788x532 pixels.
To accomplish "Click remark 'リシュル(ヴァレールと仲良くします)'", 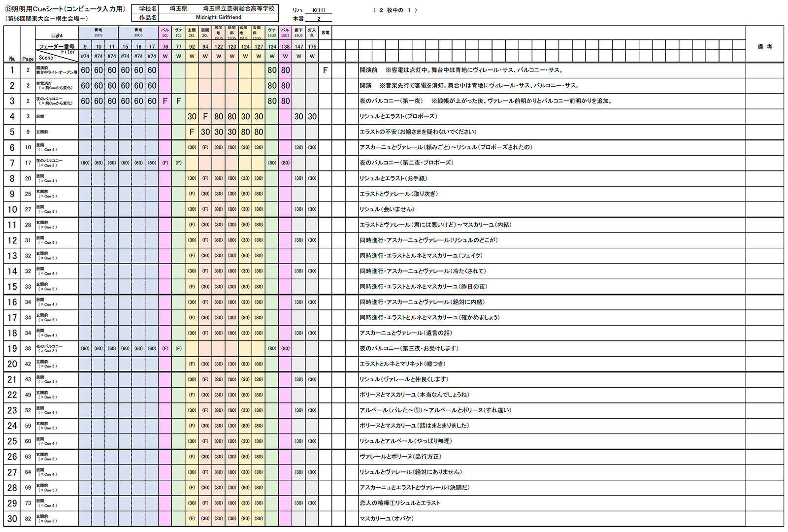I will pos(404,379).
